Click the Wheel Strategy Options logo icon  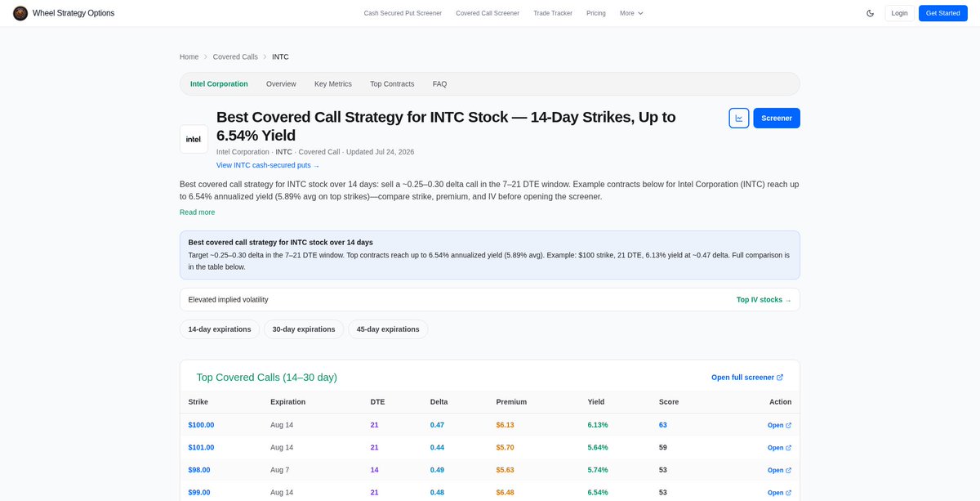pos(20,13)
